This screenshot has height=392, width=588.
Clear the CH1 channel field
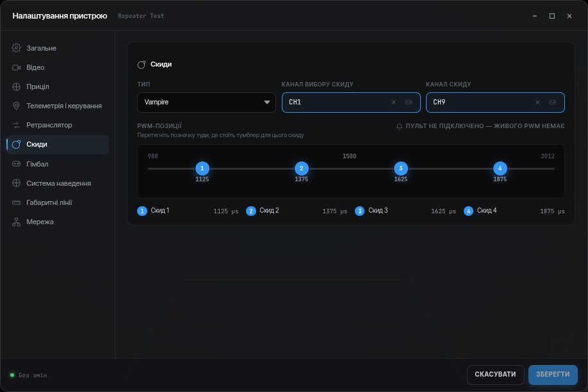click(393, 102)
